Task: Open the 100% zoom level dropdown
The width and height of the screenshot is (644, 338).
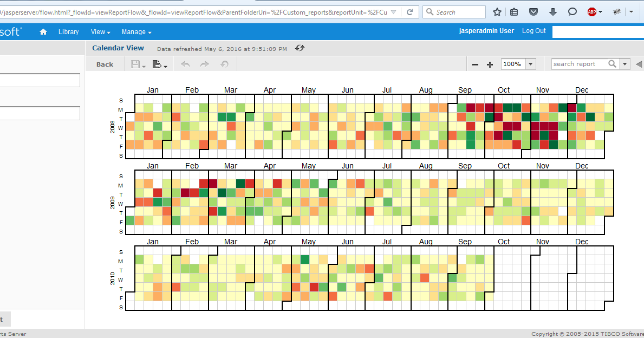Action: click(x=530, y=63)
